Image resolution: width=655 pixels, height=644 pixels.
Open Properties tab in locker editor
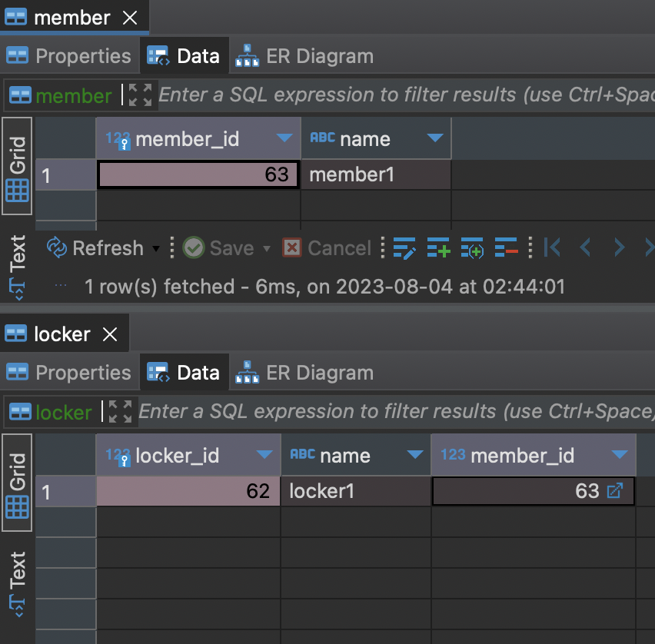[x=69, y=373]
